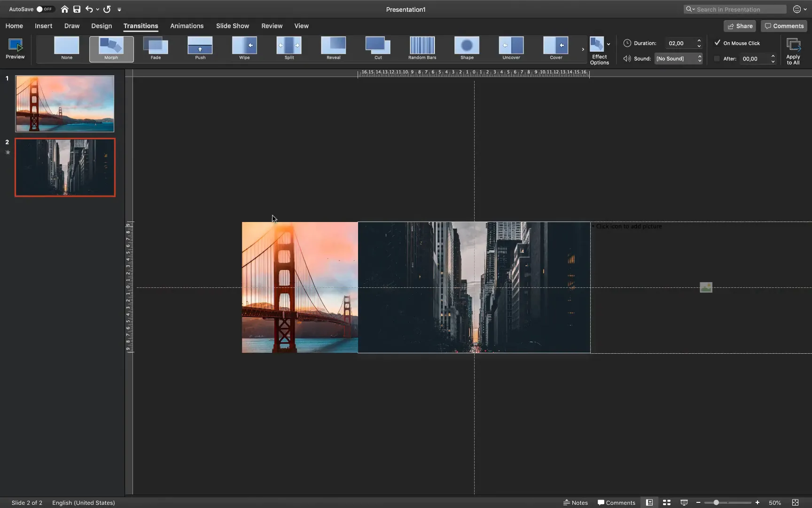Select slide 2 thumbnail with city street
This screenshot has height=508, width=812.
pyautogui.click(x=65, y=167)
